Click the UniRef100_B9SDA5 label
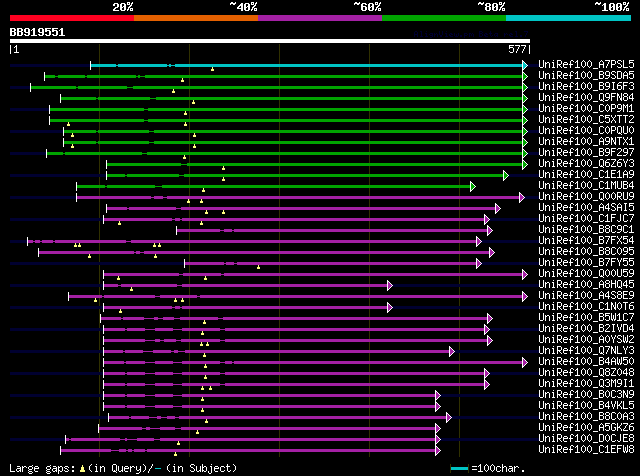The width and height of the screenshot is (640, 476). click(586, 75)
